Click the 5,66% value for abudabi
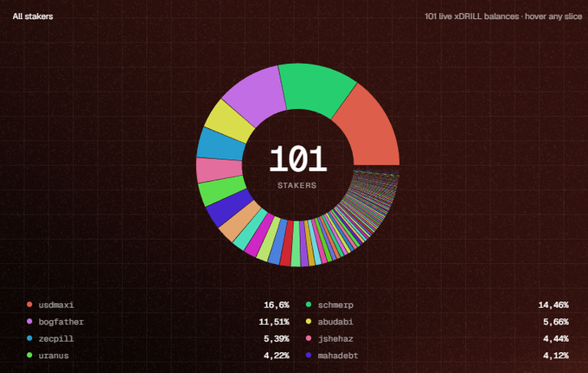 pos(556,322)
